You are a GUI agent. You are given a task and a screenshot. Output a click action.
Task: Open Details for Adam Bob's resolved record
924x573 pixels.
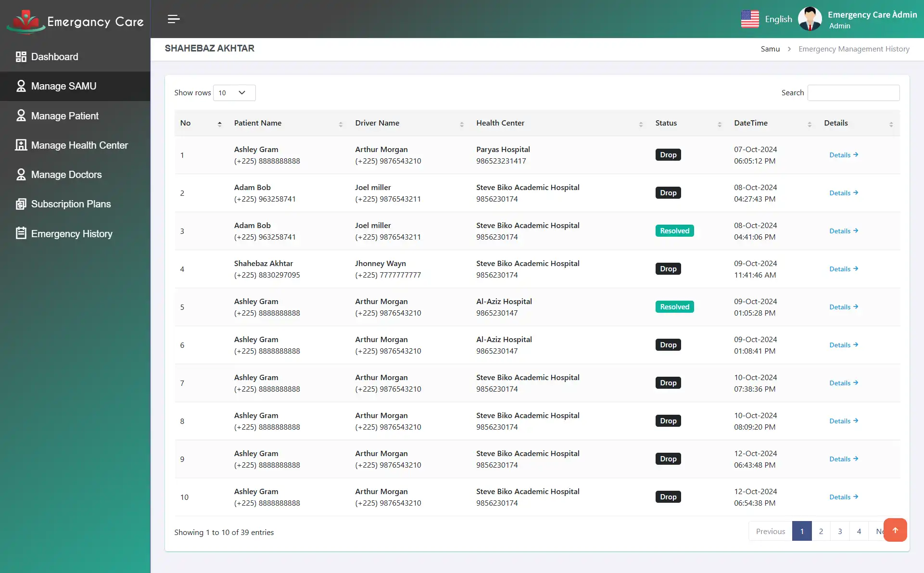843,231
